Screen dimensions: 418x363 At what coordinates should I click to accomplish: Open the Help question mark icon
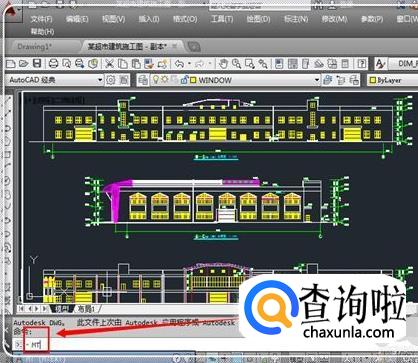coord(362,63)
